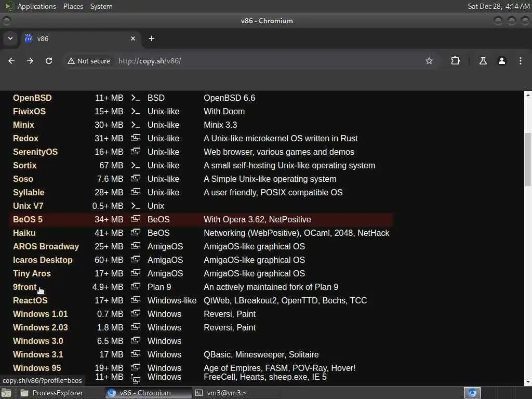
Task: Click the show desktop icon in taskbar
Action: [6, 393]
